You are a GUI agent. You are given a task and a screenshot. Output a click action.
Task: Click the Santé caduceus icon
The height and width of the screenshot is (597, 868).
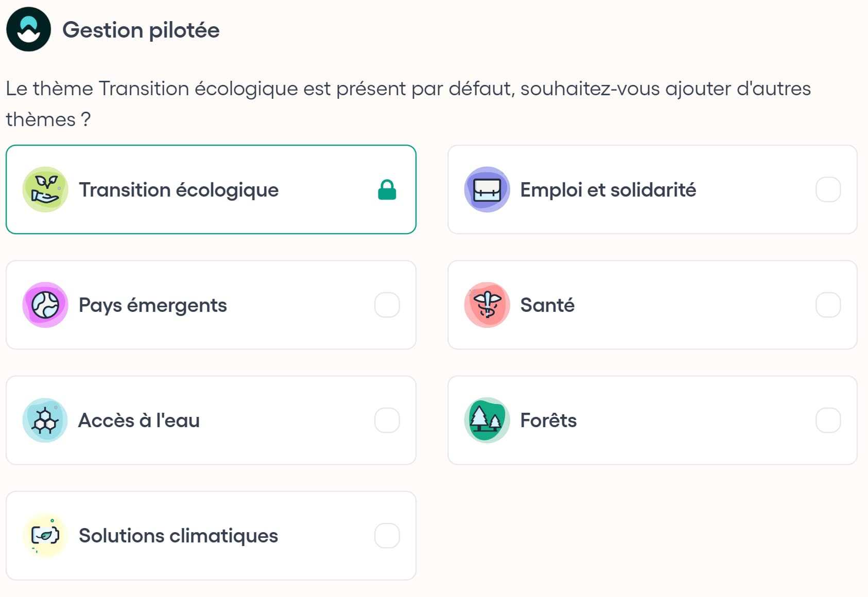[486, 305]
